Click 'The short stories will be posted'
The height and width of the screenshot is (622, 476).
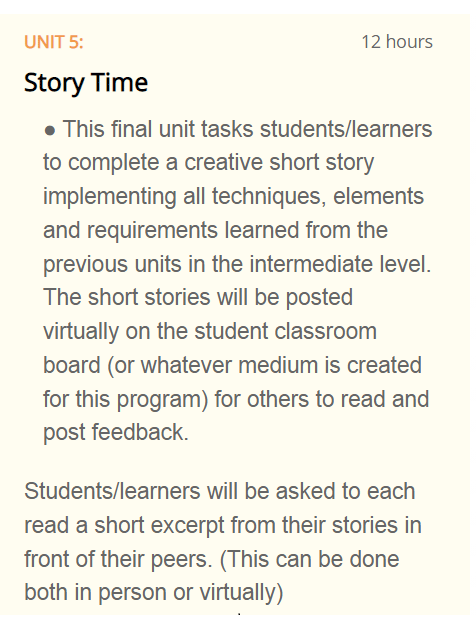click(198, 298)
